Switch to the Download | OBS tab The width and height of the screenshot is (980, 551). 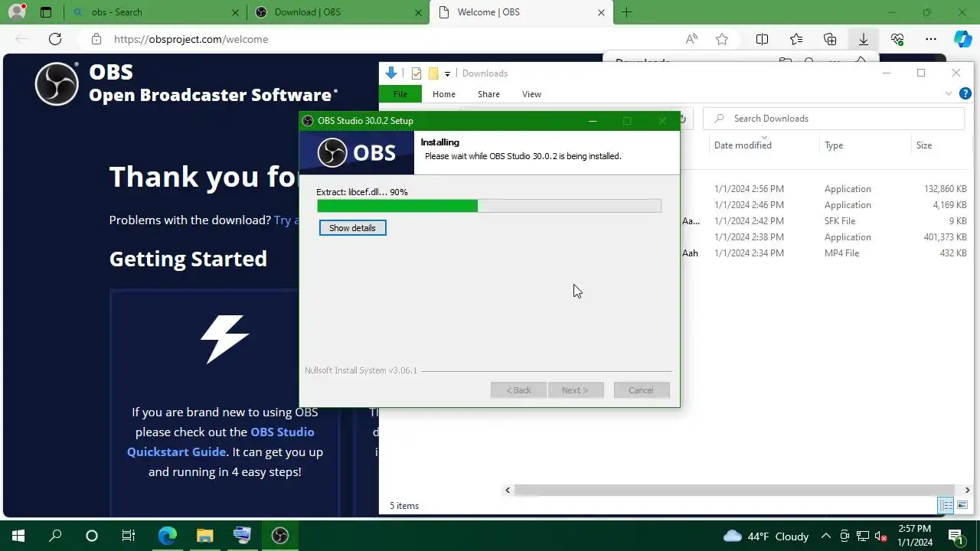tap(338, 12)
